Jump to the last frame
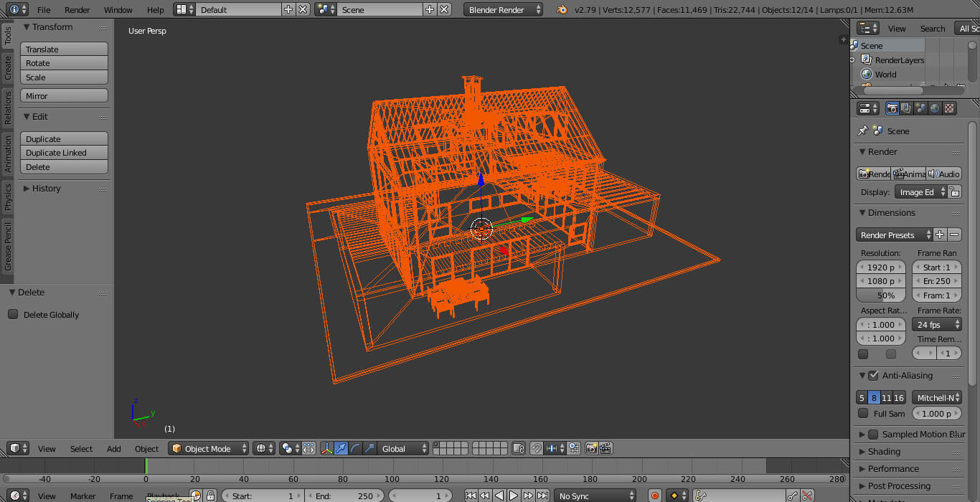The image size is (980, 502). (542, 496)
